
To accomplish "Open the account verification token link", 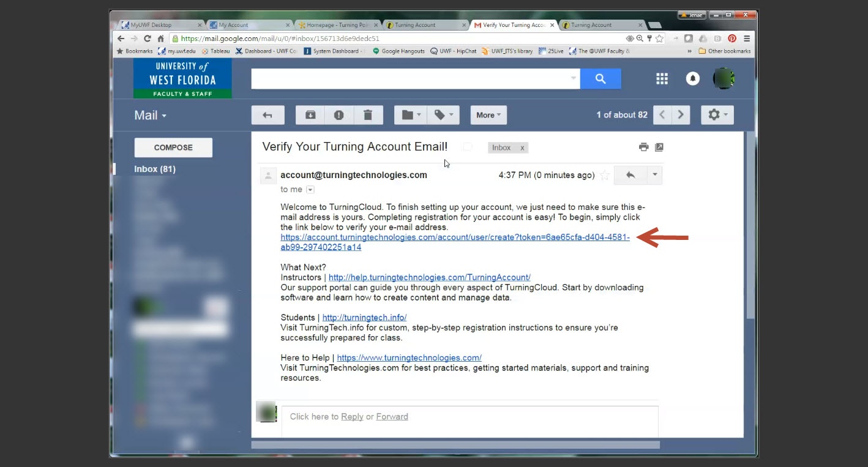I will tap(455, 242).
